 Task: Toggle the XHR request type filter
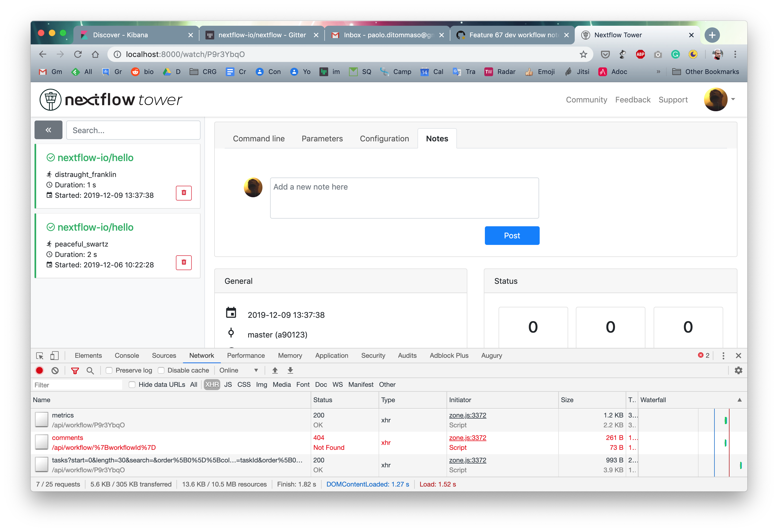click(212, 384)
